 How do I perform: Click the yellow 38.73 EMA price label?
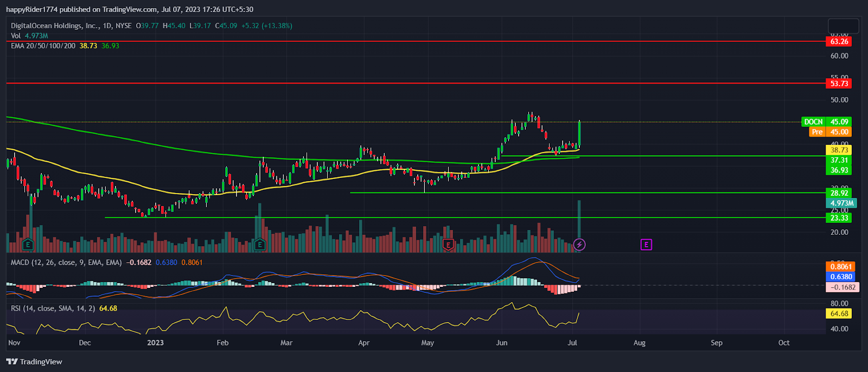coord(839,150)
